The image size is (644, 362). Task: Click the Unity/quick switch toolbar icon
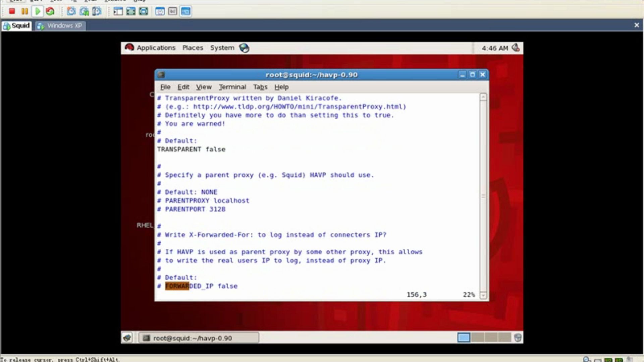click(144, 11)
